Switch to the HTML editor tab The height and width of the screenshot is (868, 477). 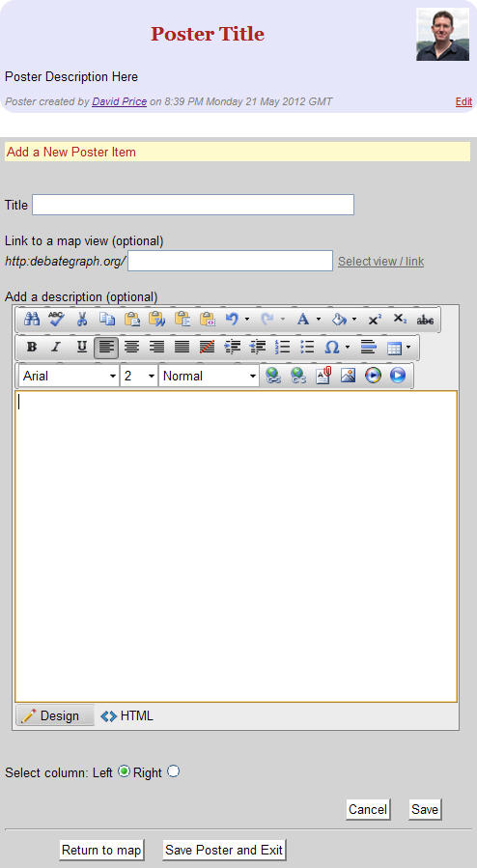127,715
